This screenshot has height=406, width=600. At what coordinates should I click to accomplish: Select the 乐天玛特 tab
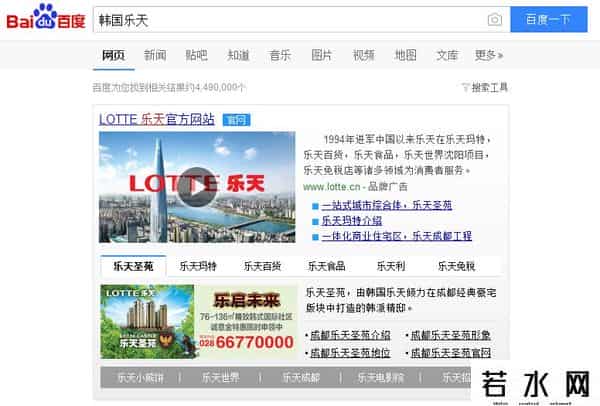198,266
